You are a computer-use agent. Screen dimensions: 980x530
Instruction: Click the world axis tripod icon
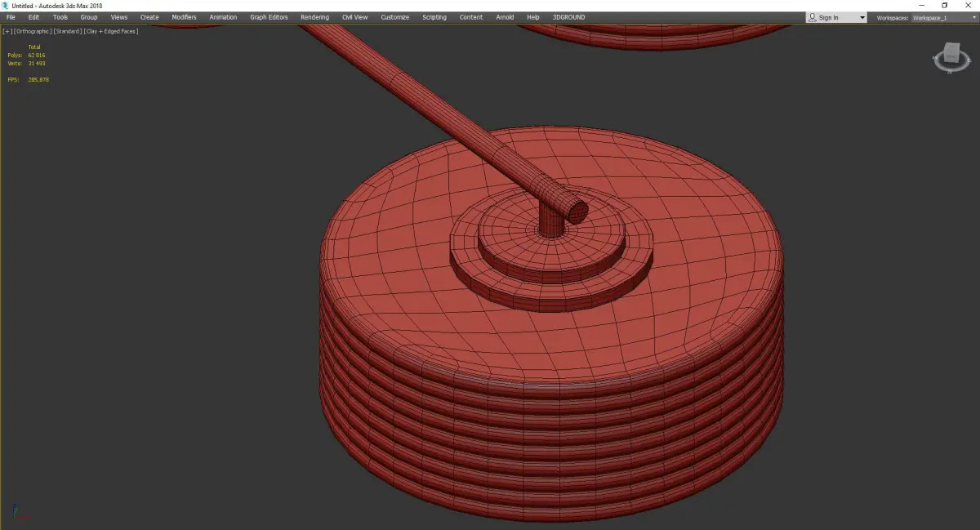(20, 513)
